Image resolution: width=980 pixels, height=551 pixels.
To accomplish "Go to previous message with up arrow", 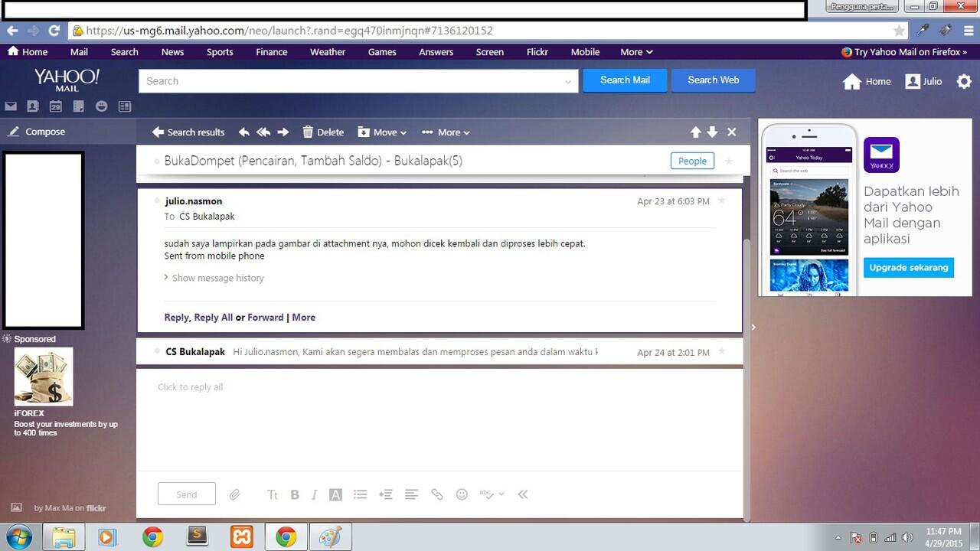I will 695,132.
